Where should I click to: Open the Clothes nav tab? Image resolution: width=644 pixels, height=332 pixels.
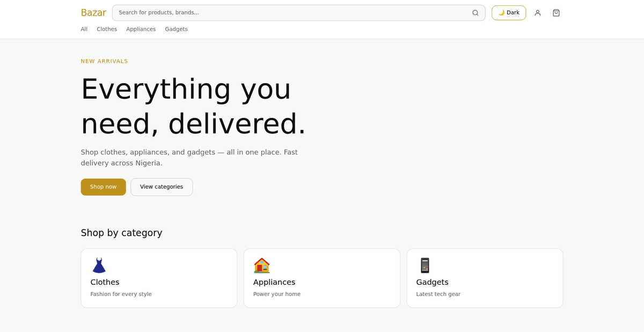click(x=107, y=29)
